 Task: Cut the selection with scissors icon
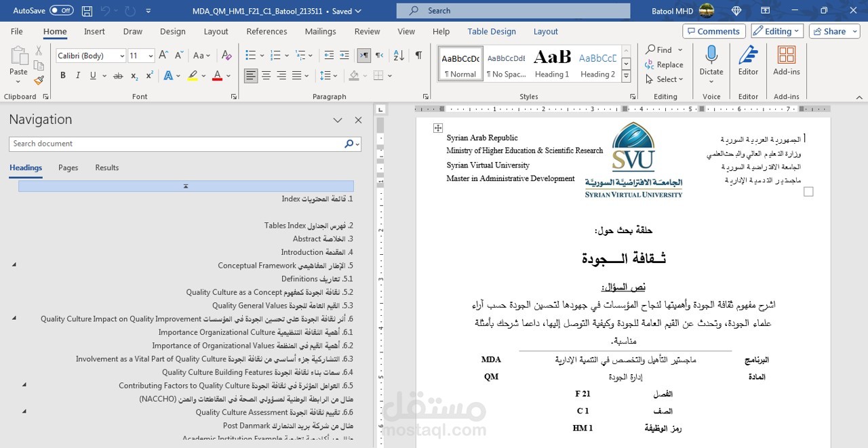pos(39,51)
